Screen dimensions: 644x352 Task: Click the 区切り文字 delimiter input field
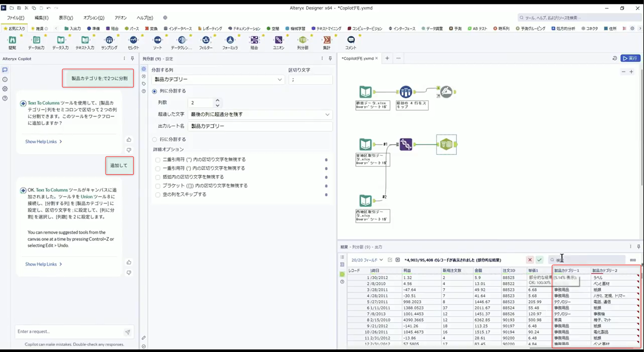click(310, 80)
